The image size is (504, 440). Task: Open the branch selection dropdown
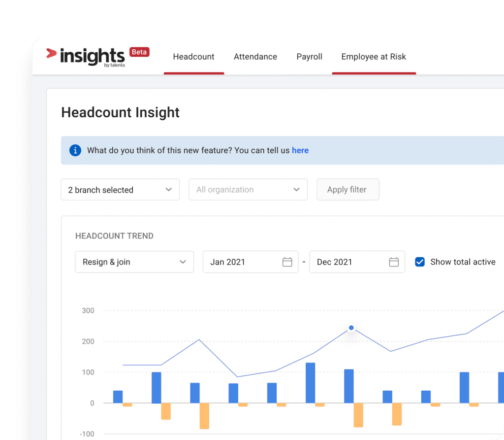click(x=120, y=189)
